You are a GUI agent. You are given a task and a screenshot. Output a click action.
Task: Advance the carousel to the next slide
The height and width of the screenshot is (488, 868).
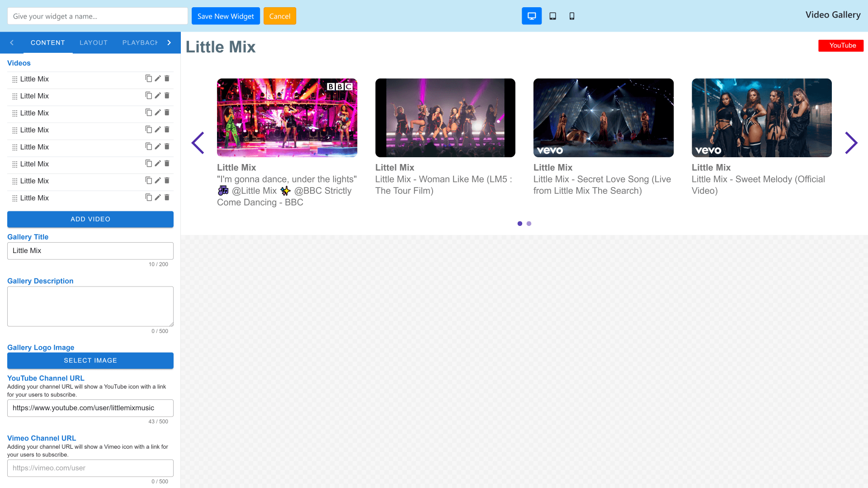(851, 143)
